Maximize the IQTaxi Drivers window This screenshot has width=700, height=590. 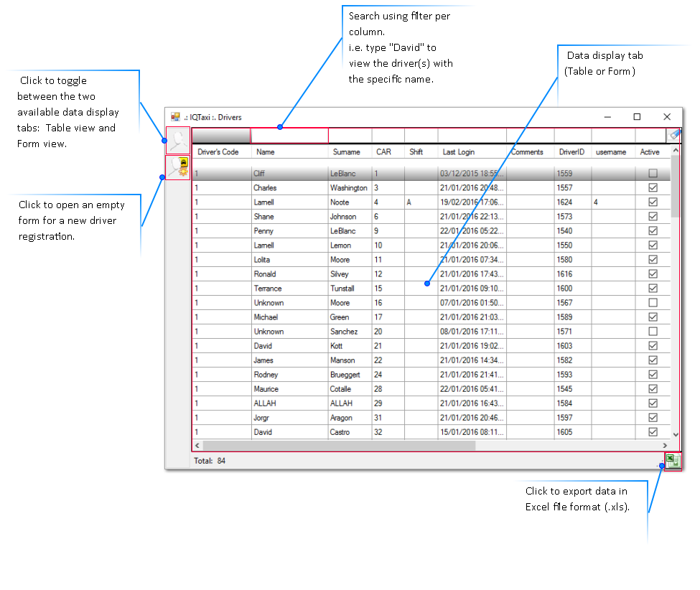click(637, 116)
